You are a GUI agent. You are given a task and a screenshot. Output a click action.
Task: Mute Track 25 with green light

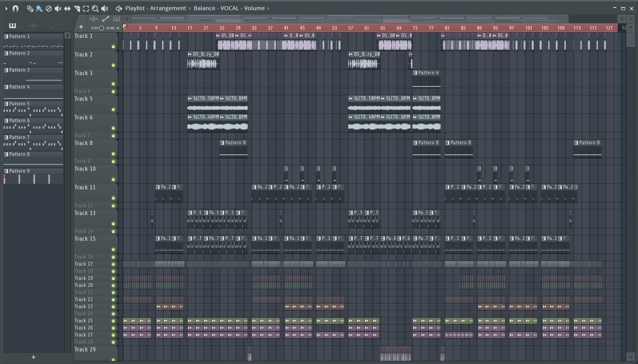coord(113,321)
